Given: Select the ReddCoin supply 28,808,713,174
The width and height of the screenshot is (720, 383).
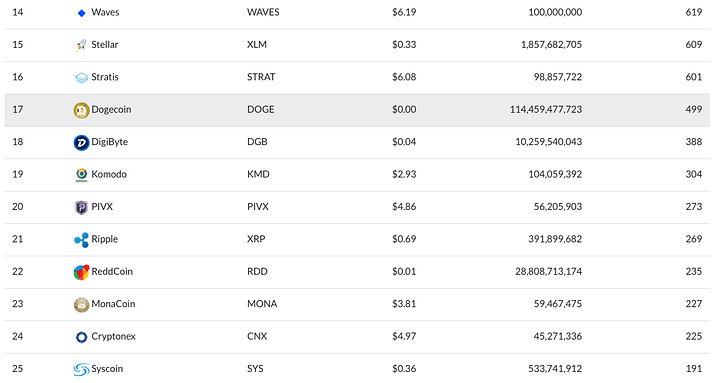Looking at the screenshot, I should 548,271.
